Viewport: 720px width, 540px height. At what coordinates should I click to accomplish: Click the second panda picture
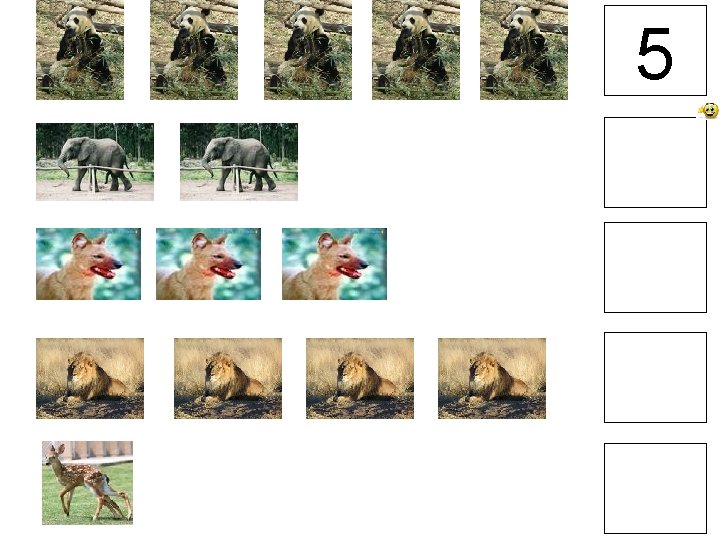point(194,50)
